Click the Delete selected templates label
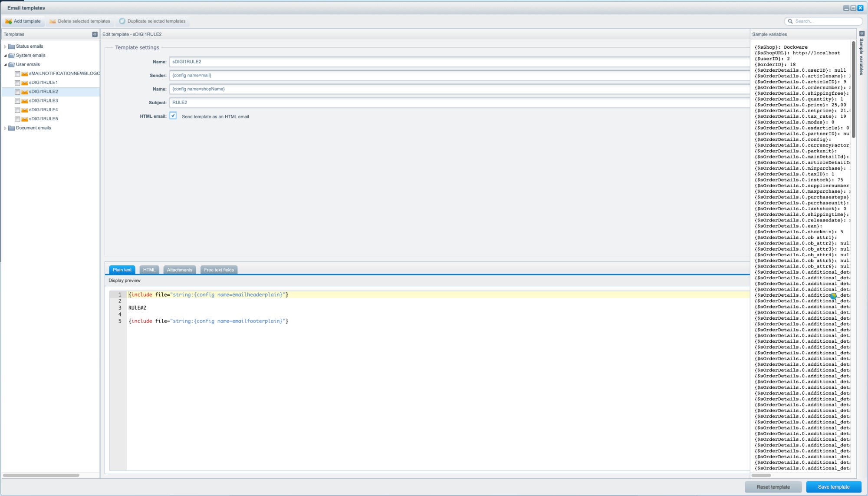 [84, 21]
